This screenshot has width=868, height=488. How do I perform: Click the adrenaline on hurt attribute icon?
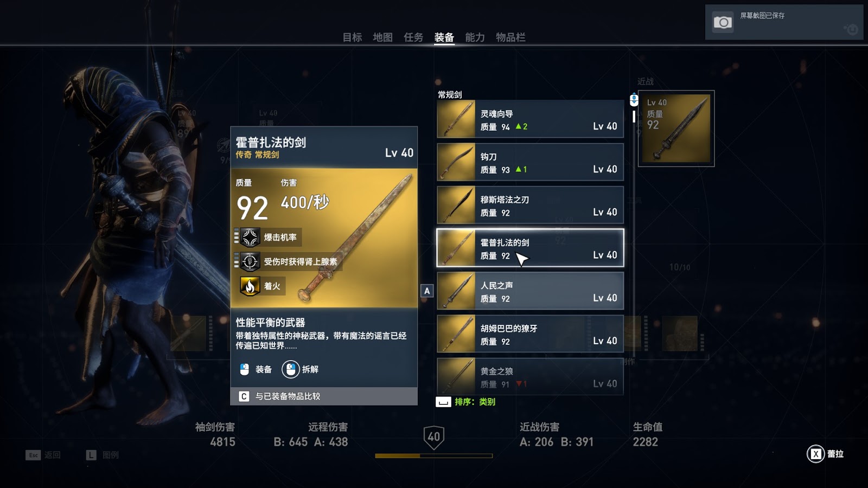[x=250, y=262]
